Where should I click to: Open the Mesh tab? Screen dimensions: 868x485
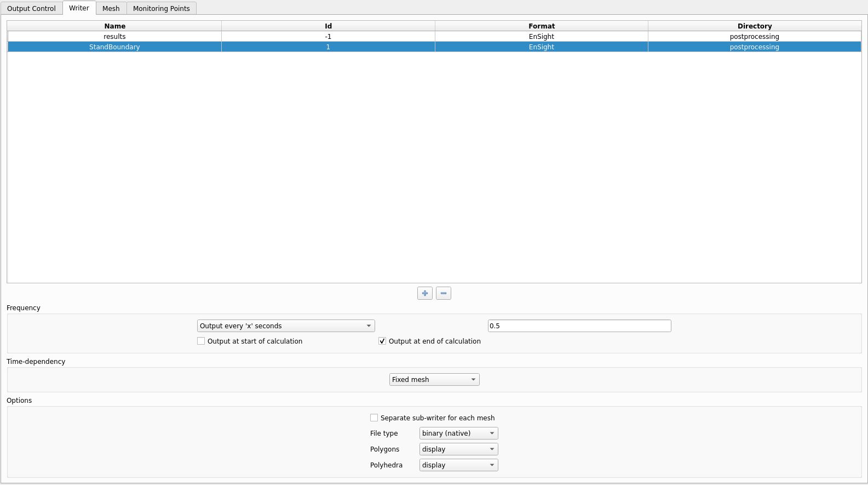(x=111, y=8)
